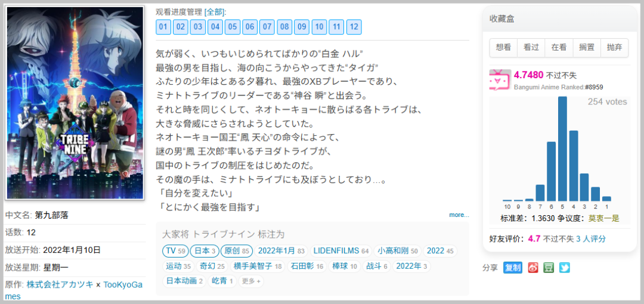Click the score 3 bar in rating chart

(x=584, y=187)
